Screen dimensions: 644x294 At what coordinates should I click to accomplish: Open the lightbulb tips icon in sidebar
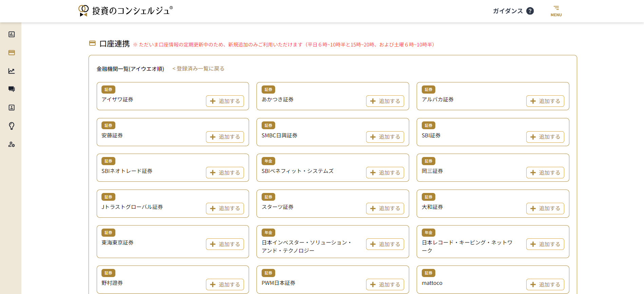tap(12, 126)
